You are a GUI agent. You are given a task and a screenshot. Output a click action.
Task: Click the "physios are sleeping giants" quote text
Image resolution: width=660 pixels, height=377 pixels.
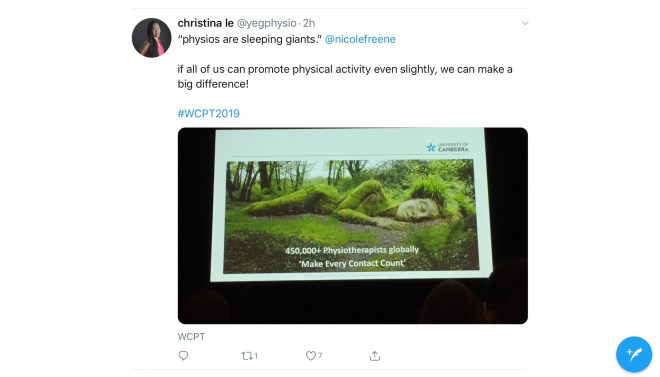250,39
